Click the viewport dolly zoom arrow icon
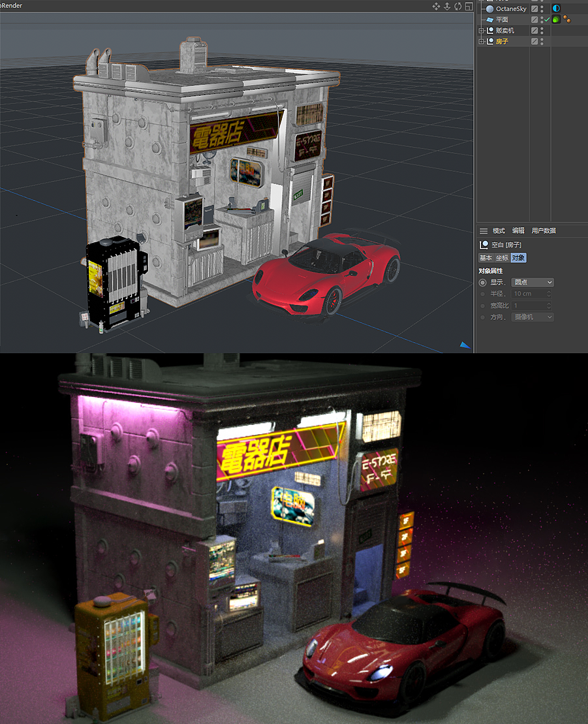 (x=447, y=6)
